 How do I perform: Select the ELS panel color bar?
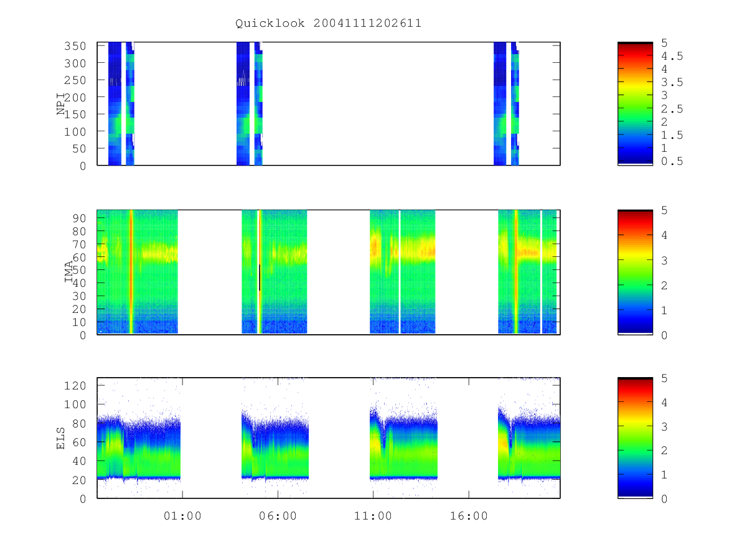click(x=635, y=437)
